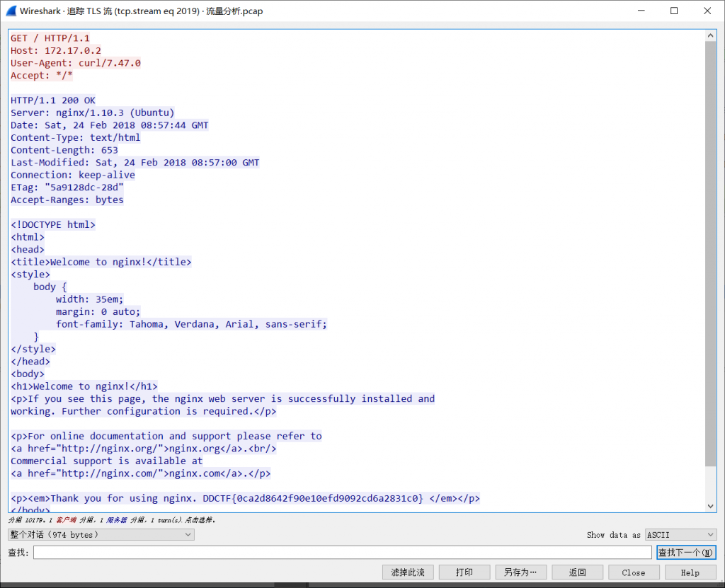Click the nginx.org href anchor line
Screen dimensions: 725x588
tap(144, 449)
